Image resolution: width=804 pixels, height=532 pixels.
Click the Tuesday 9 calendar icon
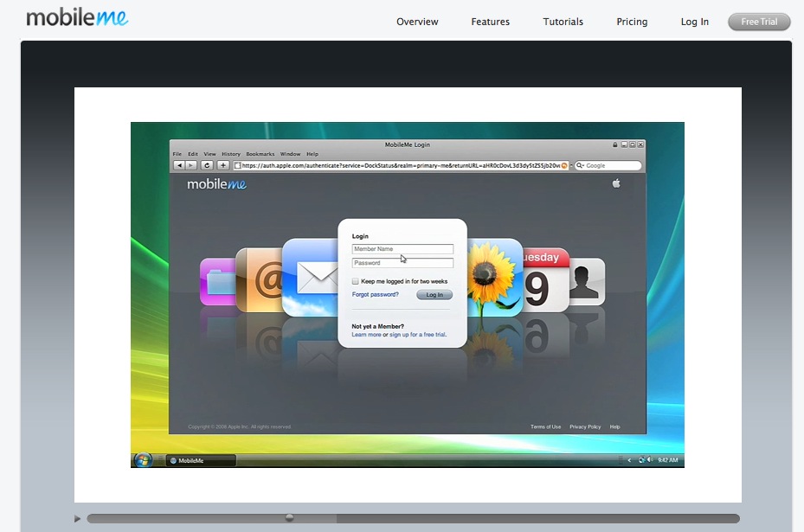coord(545,279)
